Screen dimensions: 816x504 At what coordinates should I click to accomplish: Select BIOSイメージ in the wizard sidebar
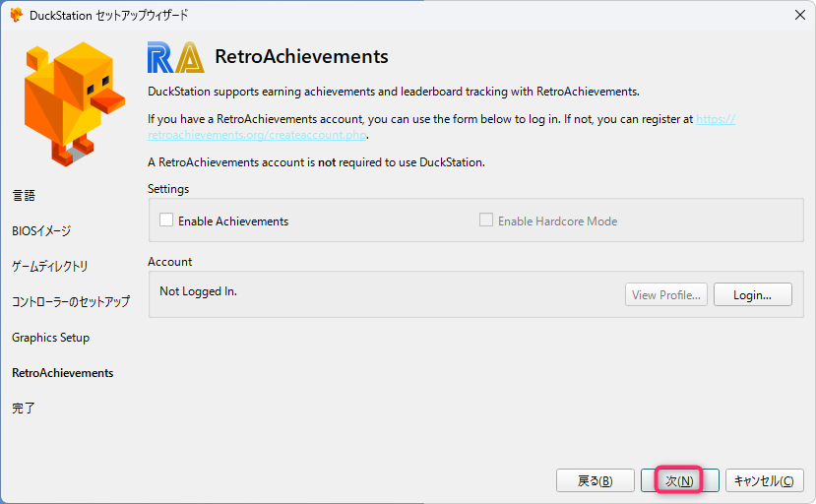tap(41, 231)
